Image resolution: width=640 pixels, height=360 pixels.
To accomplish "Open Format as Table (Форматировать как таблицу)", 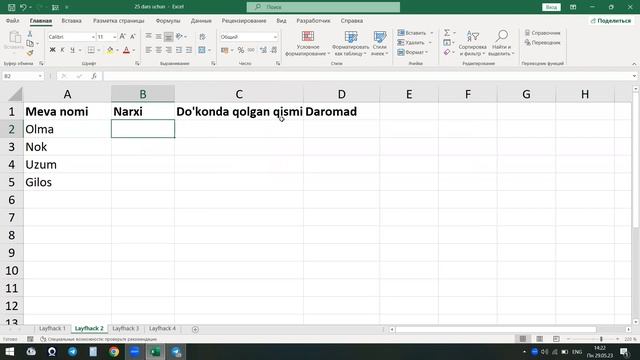I will tap(351, 43).
